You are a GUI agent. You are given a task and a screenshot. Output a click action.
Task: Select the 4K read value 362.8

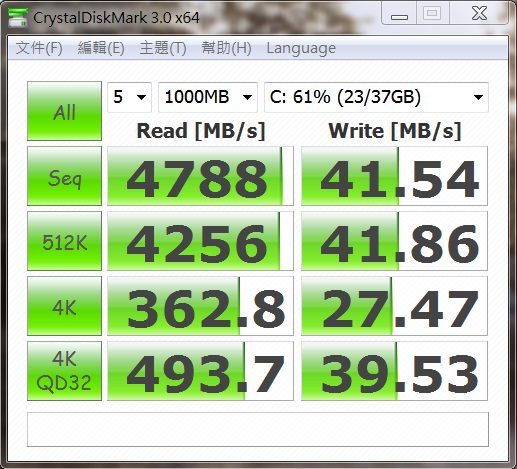point(200,306)
